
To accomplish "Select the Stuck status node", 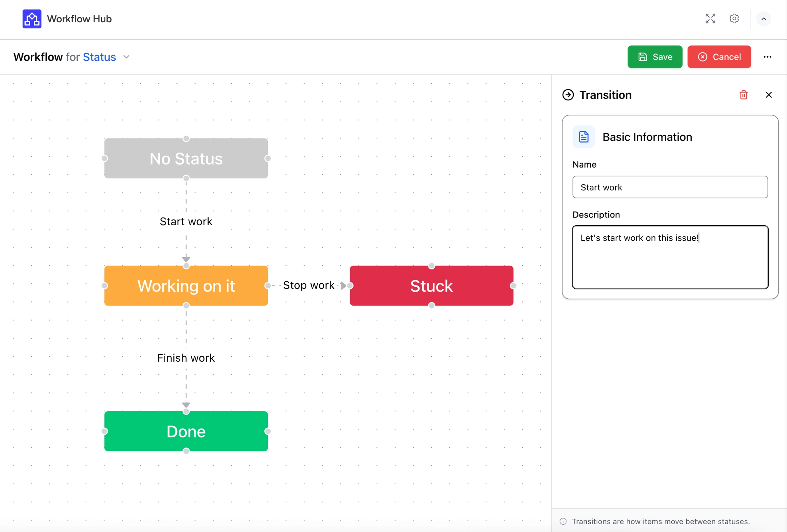I will click(x=432, y=286).
